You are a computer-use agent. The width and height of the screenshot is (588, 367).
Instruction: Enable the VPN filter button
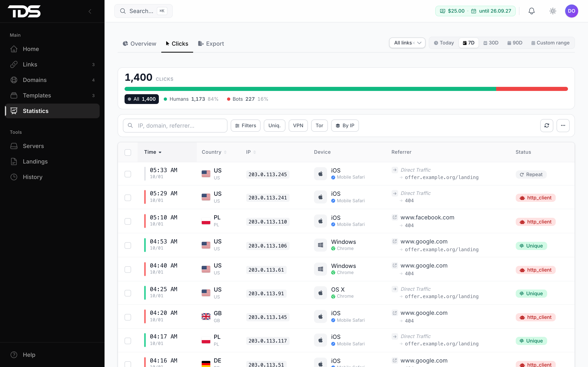click(298, 125)
